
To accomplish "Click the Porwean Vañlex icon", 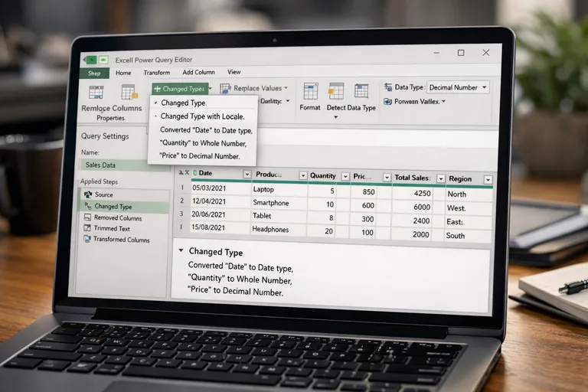I will (x=387, y=101).
